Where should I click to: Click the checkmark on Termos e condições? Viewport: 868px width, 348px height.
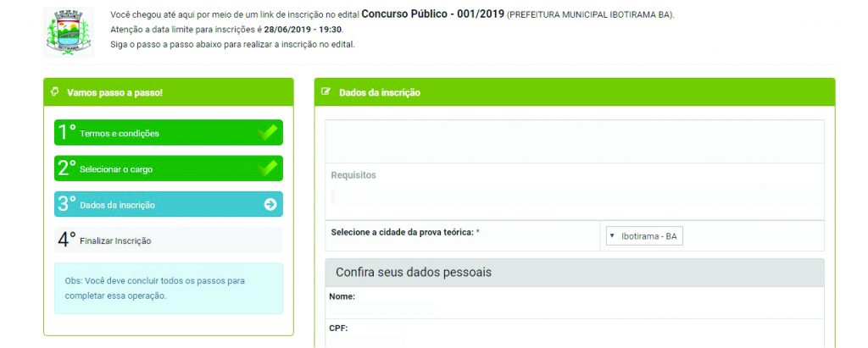(x=268, y=132)
